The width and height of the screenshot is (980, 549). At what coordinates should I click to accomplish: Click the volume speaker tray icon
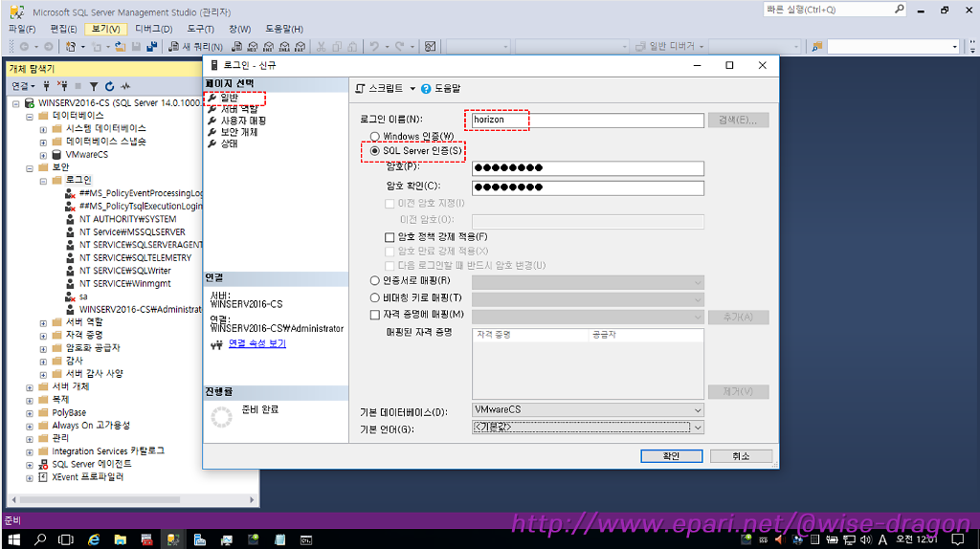point(865,539)
